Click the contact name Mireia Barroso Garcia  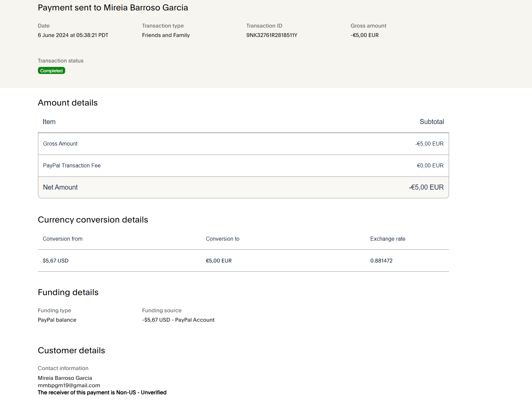pyautogui.click(x=65, y=378)
